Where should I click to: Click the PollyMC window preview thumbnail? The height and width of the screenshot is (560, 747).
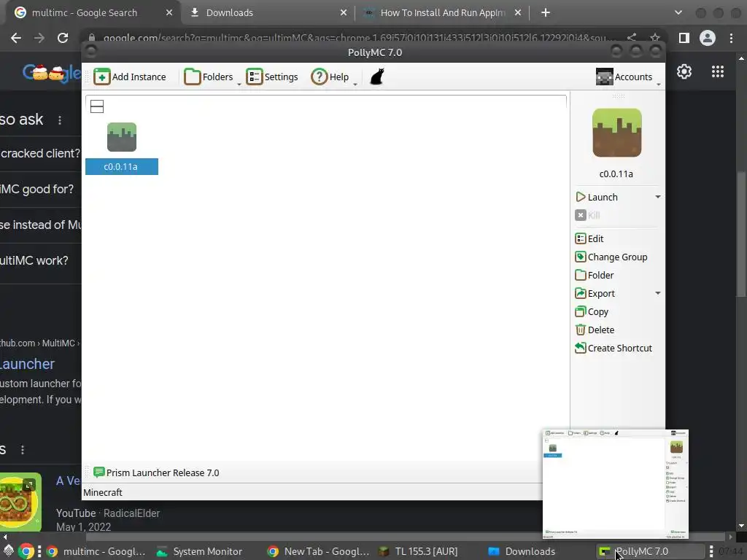(x=616, y=484)
